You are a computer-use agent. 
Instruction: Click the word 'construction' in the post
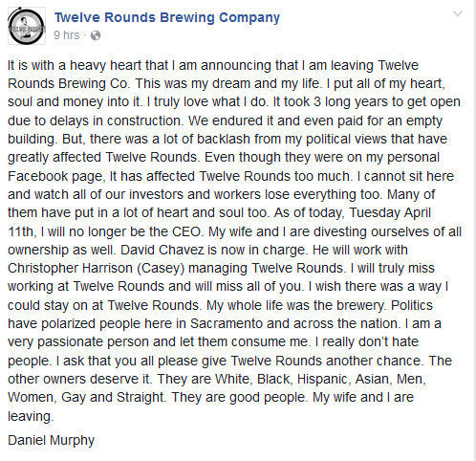point(145,121)
